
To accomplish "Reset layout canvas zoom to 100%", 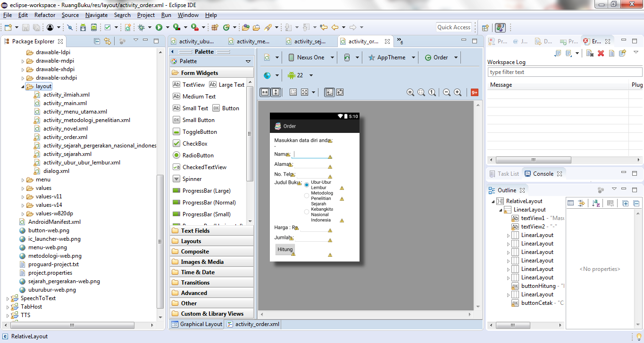I will click(432, 92).
